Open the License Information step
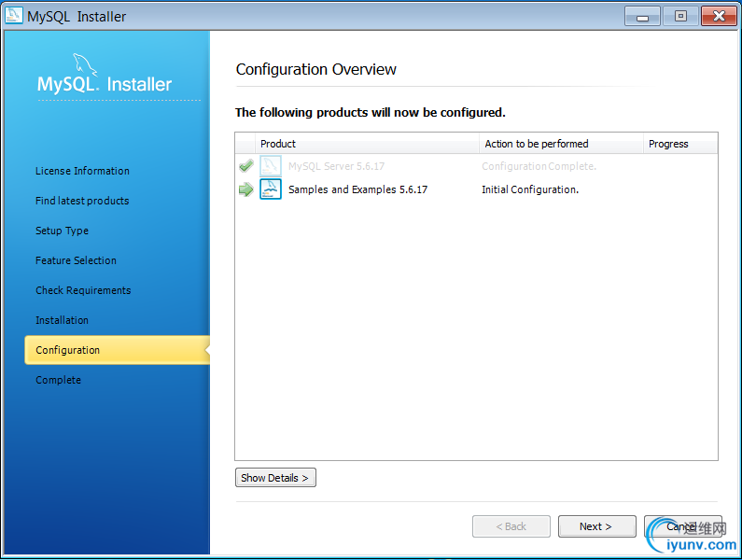 pyautogui.click(x=82, y=171)
